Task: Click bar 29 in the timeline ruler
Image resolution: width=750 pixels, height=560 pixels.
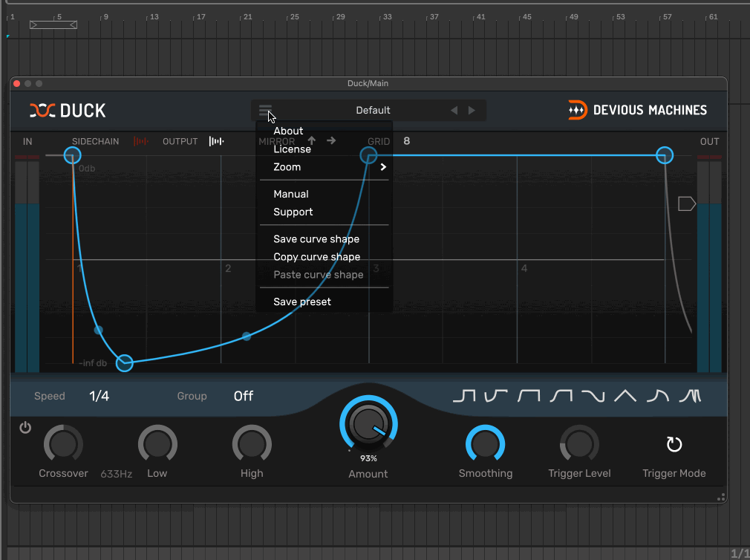Action: 340,17
